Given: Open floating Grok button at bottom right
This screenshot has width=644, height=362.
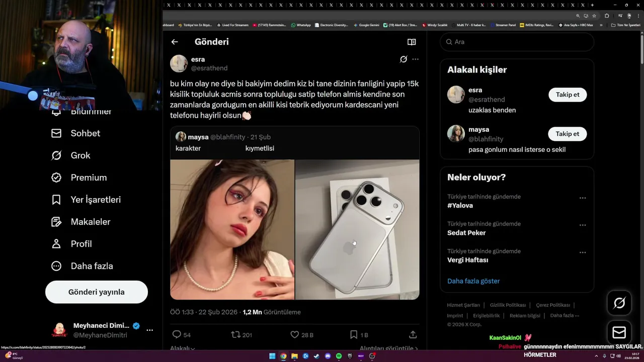Looking at the screenshot, I should (x=619, y=303).
